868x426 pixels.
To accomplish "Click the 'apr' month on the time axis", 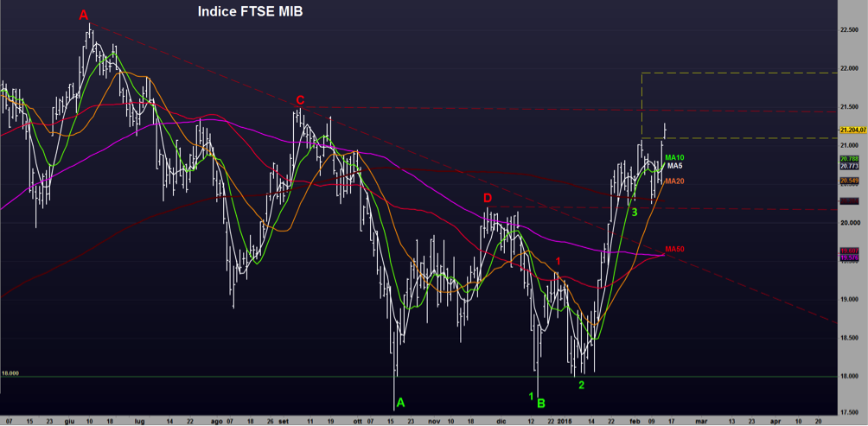I will (x=775, y=421).
